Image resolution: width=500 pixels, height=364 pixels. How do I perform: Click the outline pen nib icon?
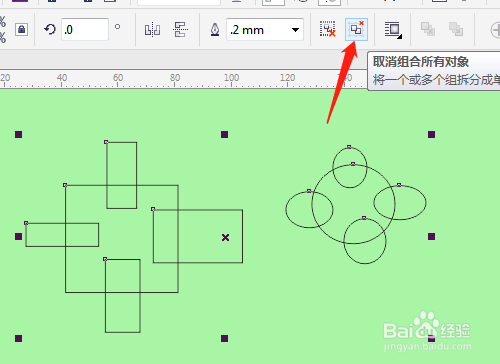point(215,30)
